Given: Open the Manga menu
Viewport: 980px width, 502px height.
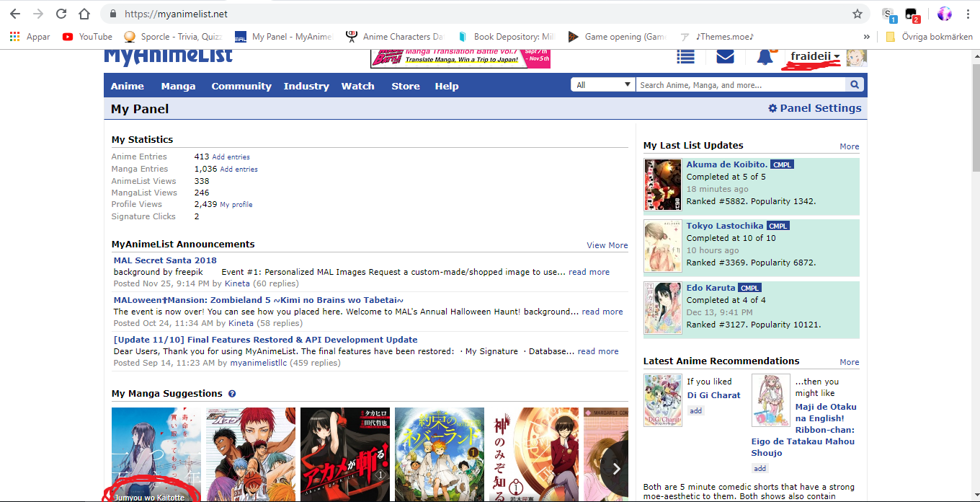Looking at the screenshot, I should 178,86.
